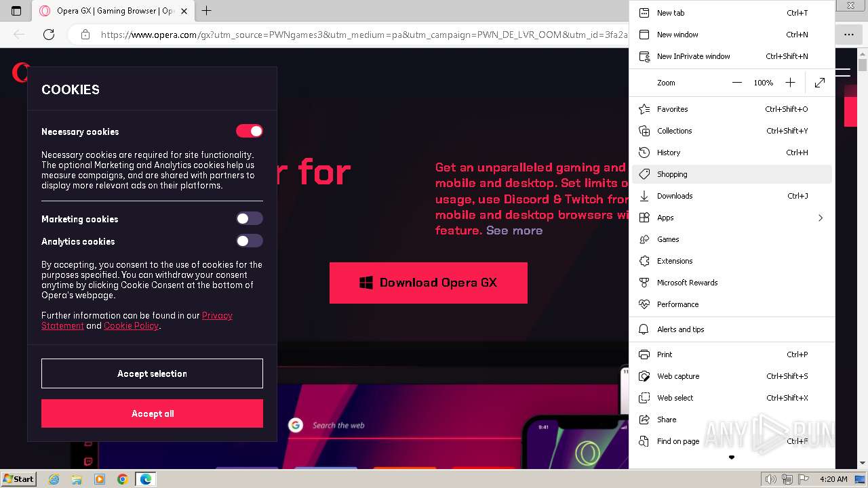Expand more menu items with bottom arrow

[732, 457]
